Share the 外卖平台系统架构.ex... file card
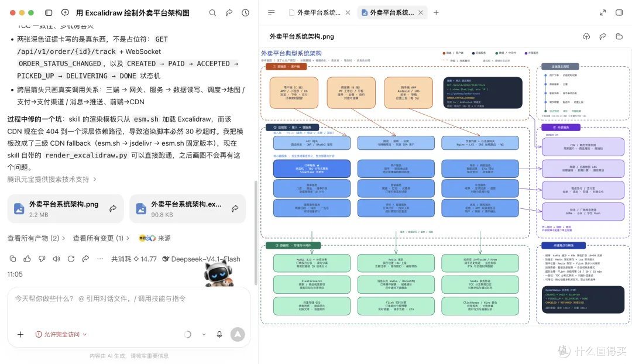This screenshot has height=364, width=632. point(235,208)
